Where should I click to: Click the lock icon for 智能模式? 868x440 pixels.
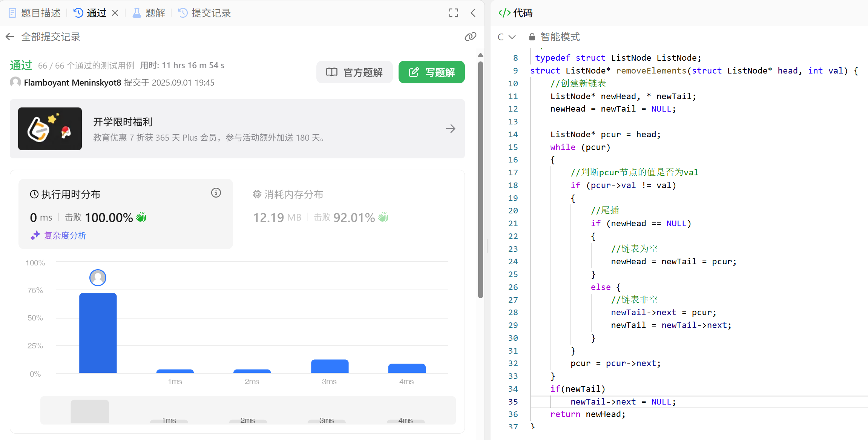[x=532, y=37]
